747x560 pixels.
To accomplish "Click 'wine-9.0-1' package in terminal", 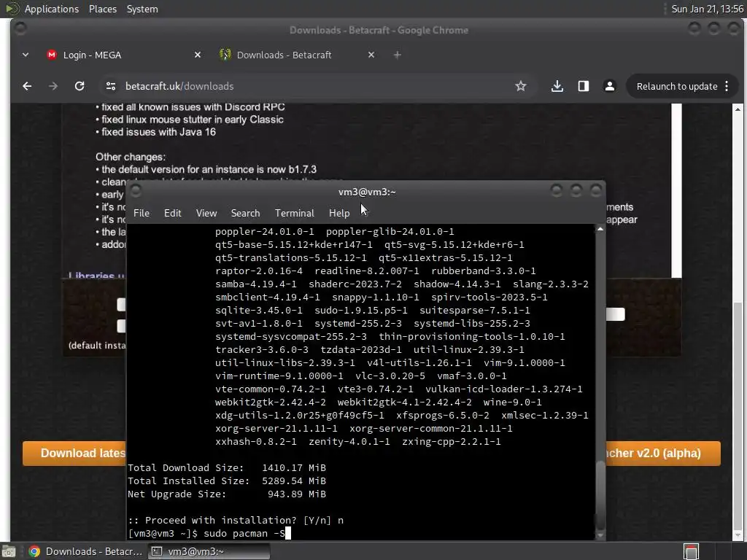I will coord(513,402).
